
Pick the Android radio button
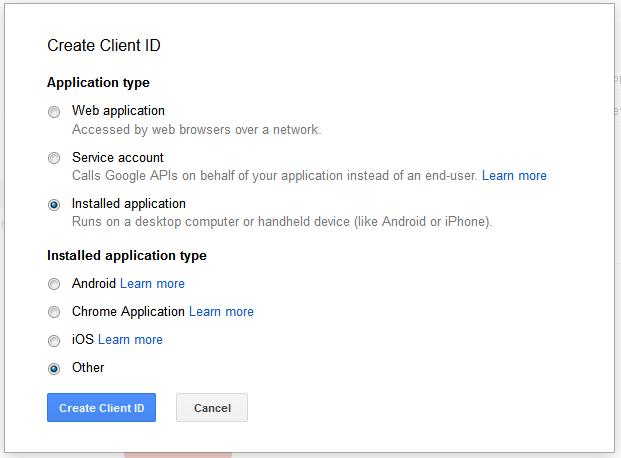click(x=54, y=284)
